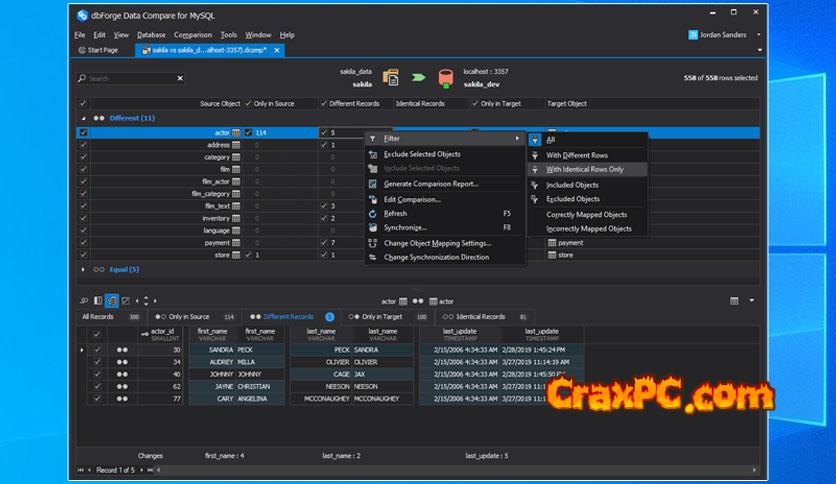The image size is (836, 484).
Task: Click the Exclude Selected Objects icon
Action: [373, 155]
